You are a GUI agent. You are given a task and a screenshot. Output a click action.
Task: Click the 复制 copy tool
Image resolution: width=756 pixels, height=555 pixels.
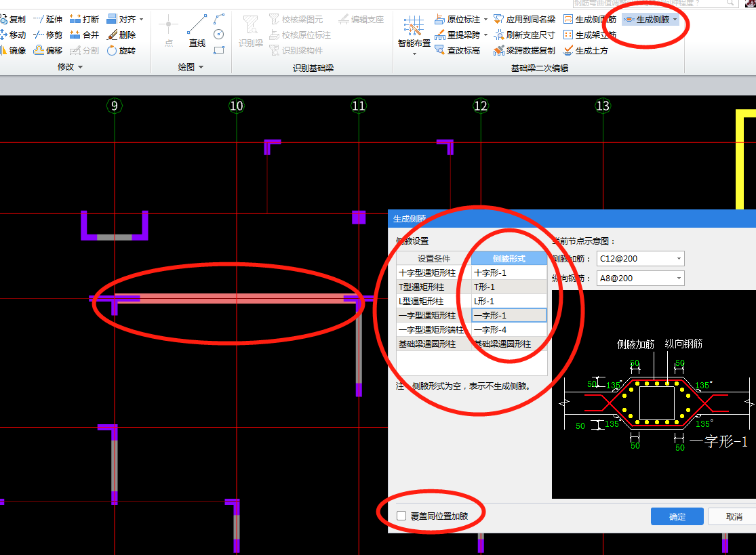[13, 19]
